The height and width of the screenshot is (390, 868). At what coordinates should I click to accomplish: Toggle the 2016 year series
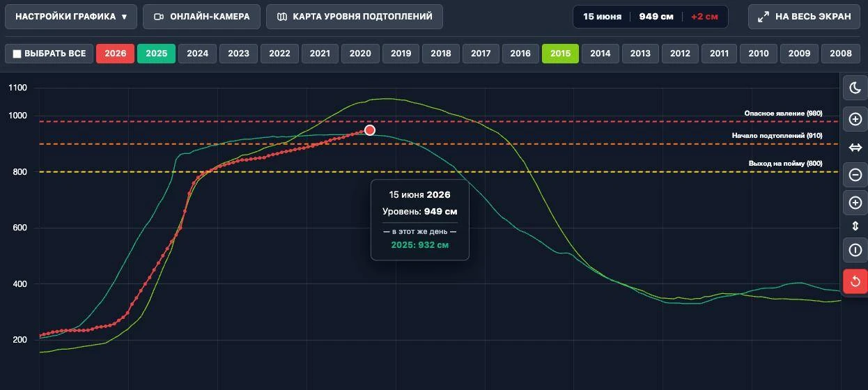pyautogui.click(x=520, y=54)
